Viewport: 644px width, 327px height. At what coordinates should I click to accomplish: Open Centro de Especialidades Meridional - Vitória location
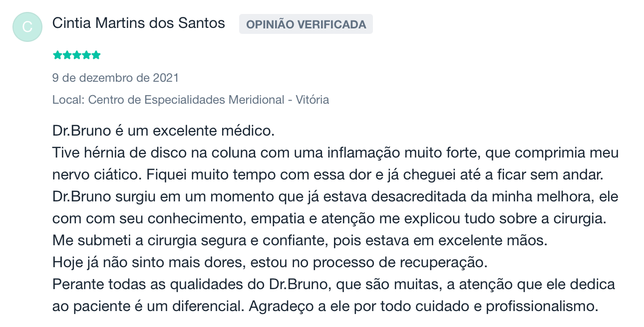[x=209, y=100]
